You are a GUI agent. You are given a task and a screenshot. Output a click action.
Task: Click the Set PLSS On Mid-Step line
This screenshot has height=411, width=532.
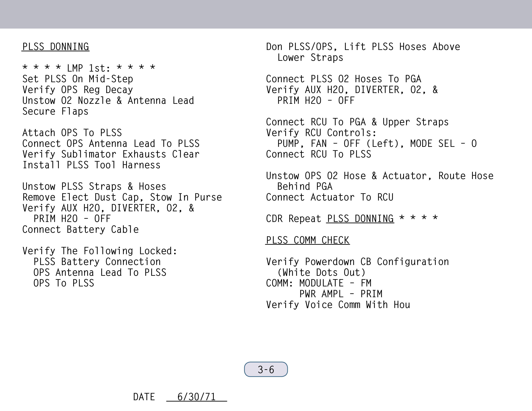(x=78, y=79)
